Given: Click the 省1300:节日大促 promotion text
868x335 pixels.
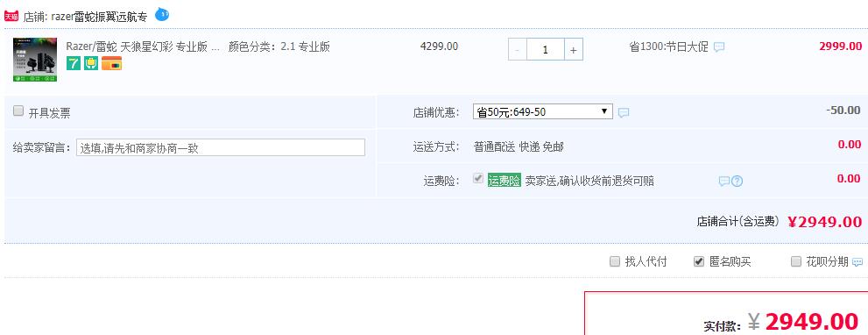Looking at the screenshot, I should (x=668, y=46).
